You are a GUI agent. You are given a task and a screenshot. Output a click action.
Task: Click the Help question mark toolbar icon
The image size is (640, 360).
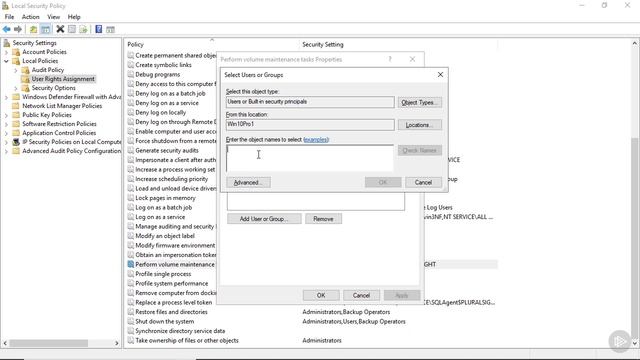click(98, 29)
